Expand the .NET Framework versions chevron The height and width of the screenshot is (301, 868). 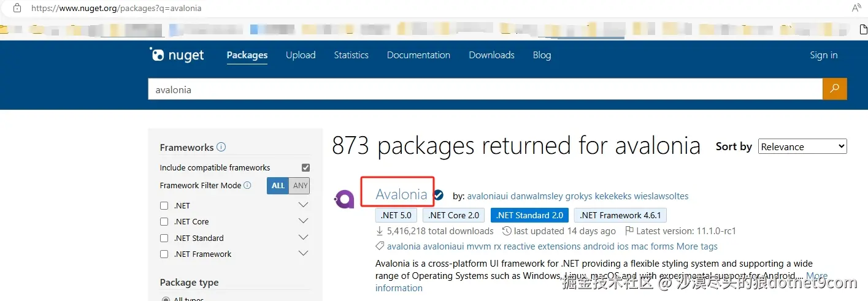point(303,253)
